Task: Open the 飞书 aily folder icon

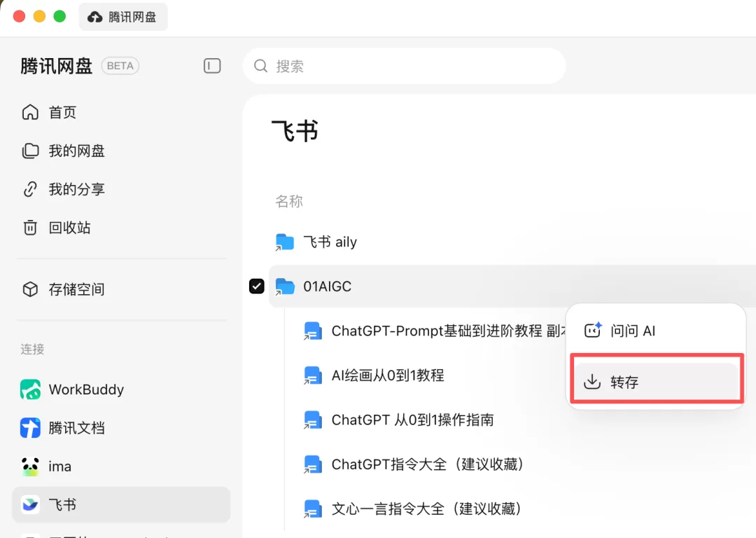Action: (284, 242)
